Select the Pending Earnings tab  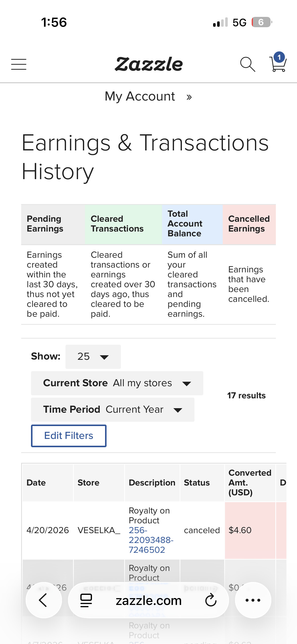point(53,224)
